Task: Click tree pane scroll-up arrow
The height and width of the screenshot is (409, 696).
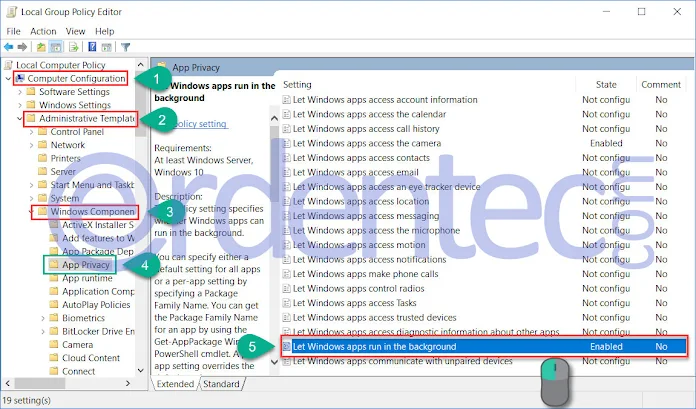Action: pyautogui.click(x=141, y=65)
